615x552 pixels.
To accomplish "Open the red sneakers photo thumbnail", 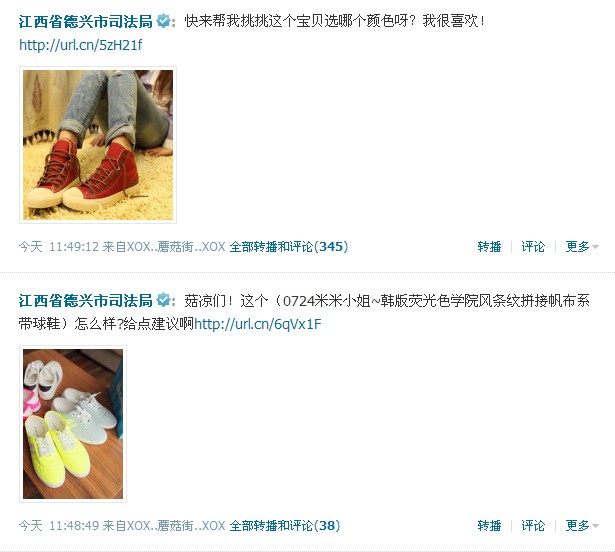I will click(x=98, y=145).
